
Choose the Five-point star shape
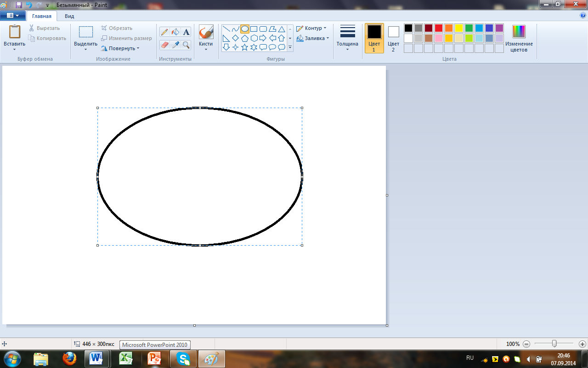coord(245,47)
